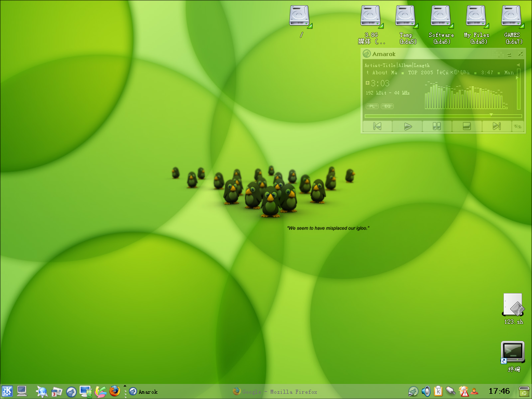Launch Firefox from the panel quick-launch
Screen dimensions: 532x399
tap(115, 391)
